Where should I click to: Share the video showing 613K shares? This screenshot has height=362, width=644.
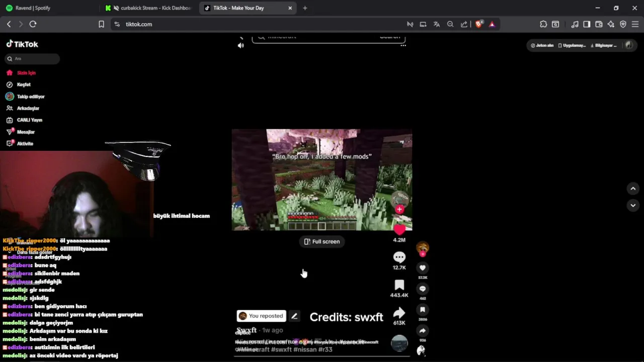[399, 313]
